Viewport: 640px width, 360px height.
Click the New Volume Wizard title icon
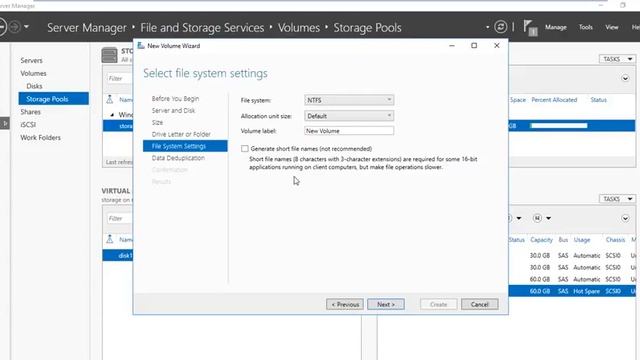(x=141, y=46)
